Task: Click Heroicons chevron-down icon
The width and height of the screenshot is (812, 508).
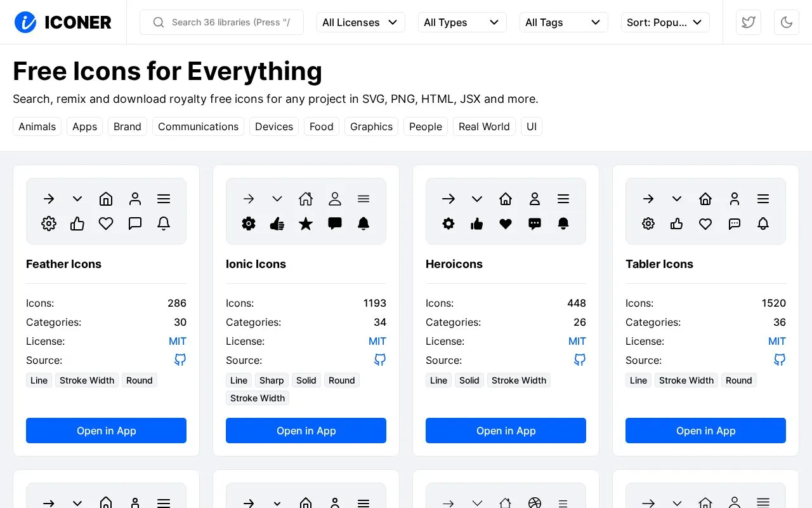Action: coord(477,199)
